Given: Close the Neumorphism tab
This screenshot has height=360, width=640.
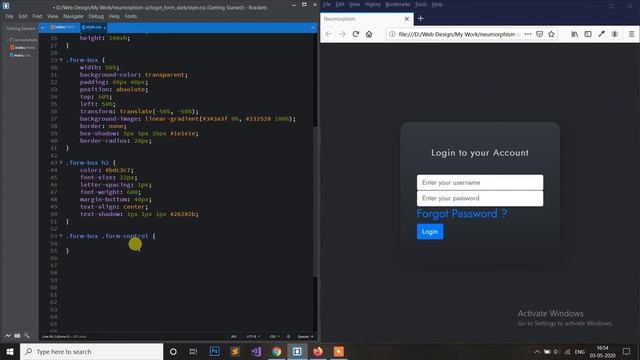Looking at the screenshot, I should tap(407, 19).
